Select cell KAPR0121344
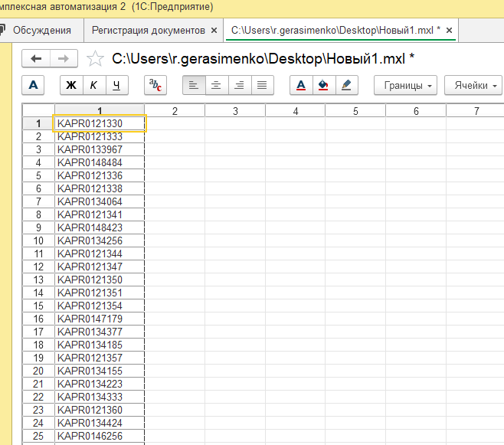The width and height of the screenshot is (504, 445). click(100, 254)
